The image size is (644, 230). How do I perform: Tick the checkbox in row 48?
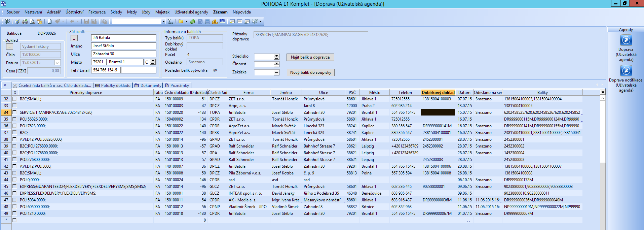coord(14,207)
